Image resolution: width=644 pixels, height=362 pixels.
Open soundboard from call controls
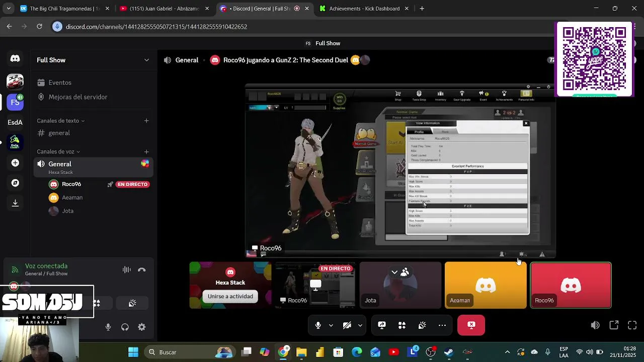click(x=422, y=325)
